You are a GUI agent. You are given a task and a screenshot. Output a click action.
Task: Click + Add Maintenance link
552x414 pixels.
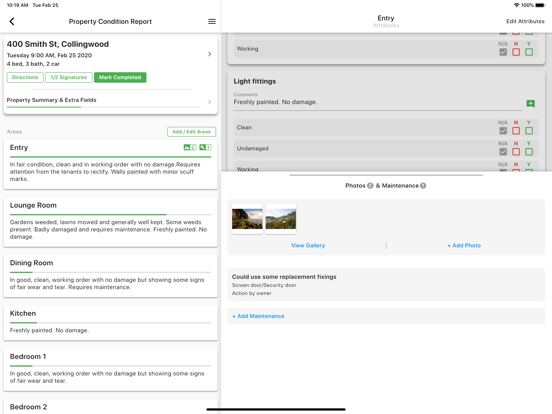tap(258, 316)
